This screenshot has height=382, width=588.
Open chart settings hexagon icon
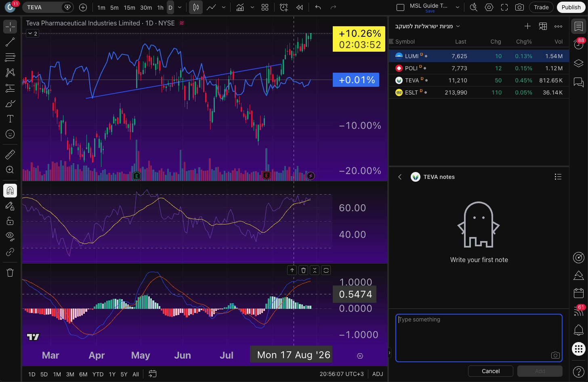pos(489,7)
